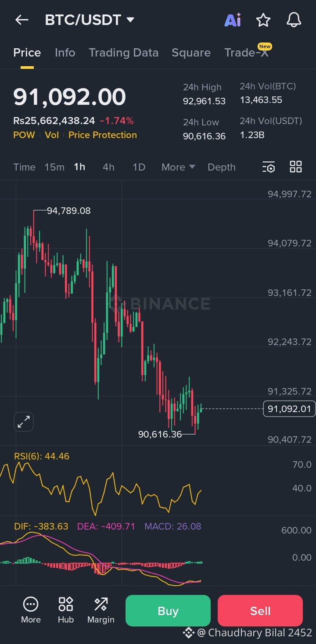The height and width of the screenshot is (644, 316).
Task: Expand the More intervals dropdown
Action: pyautogui.click(x=178, y=167)
